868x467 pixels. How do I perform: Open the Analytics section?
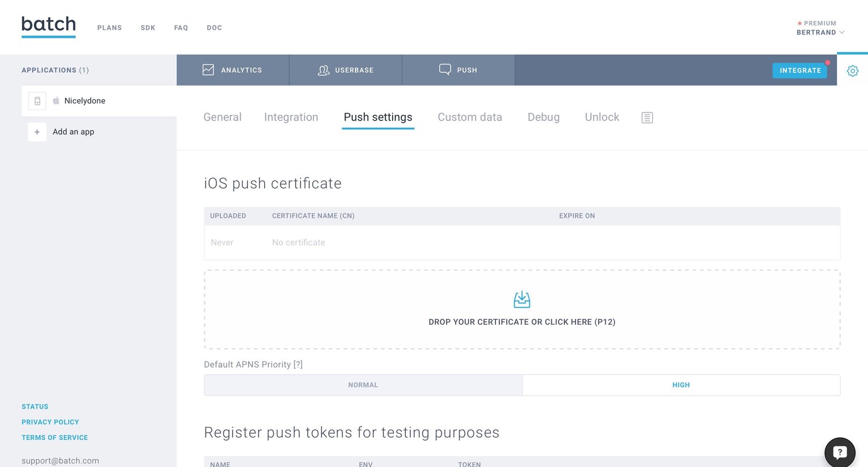[x=232, y=70]
